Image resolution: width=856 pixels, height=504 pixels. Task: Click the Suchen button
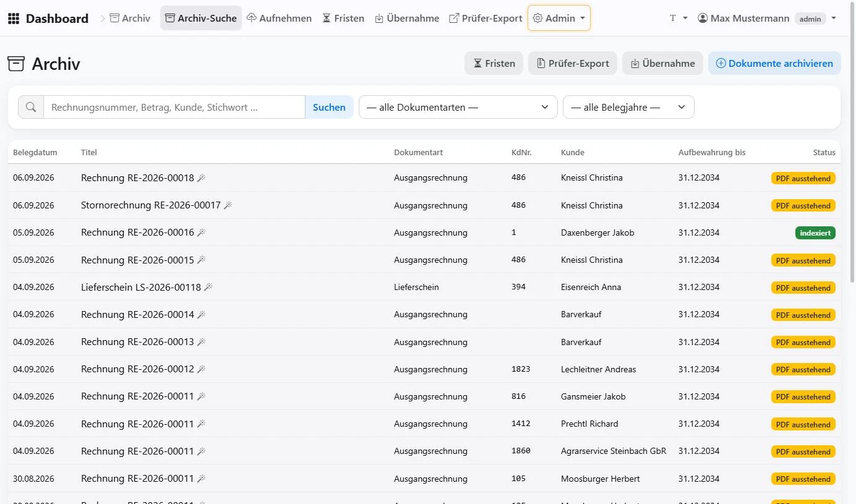(x=329, y=107)
